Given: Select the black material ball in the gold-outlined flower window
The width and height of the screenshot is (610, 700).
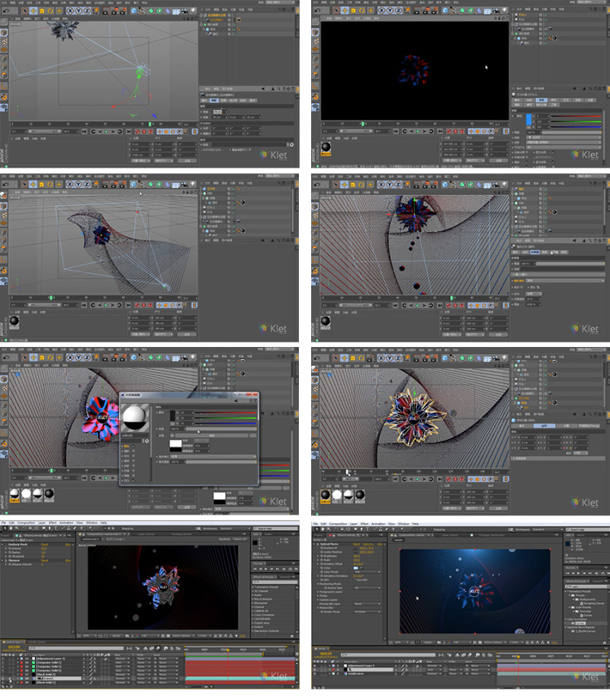Looking at the screenshot, I should click(x=326, y=495).
